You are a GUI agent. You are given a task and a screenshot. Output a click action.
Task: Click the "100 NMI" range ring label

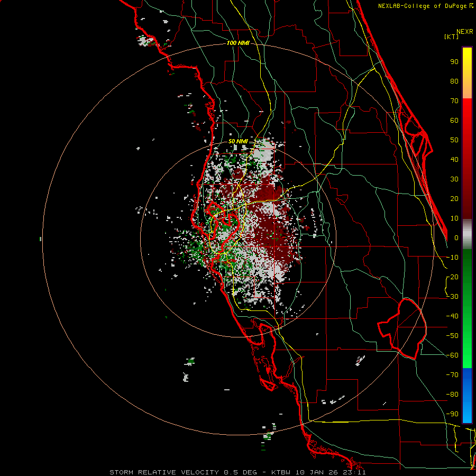238,43
